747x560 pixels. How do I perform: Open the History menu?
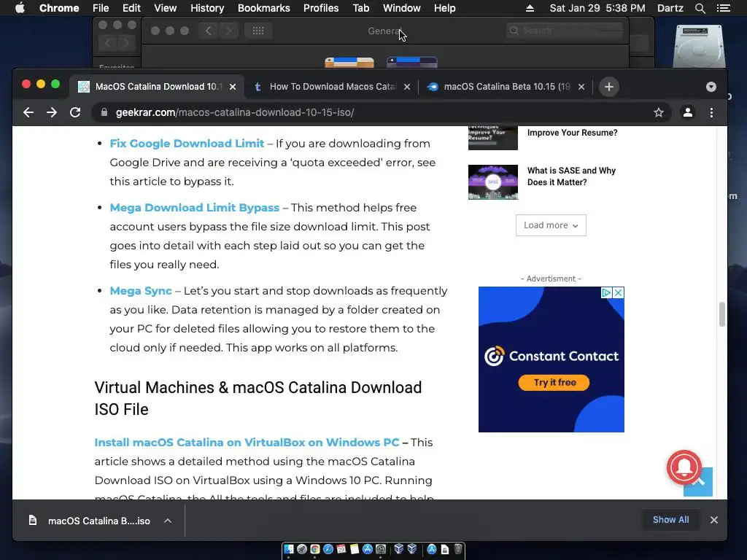point(207,8)
